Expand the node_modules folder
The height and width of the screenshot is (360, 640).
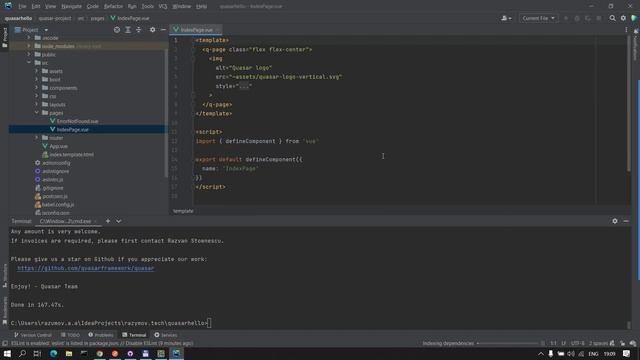29,46
